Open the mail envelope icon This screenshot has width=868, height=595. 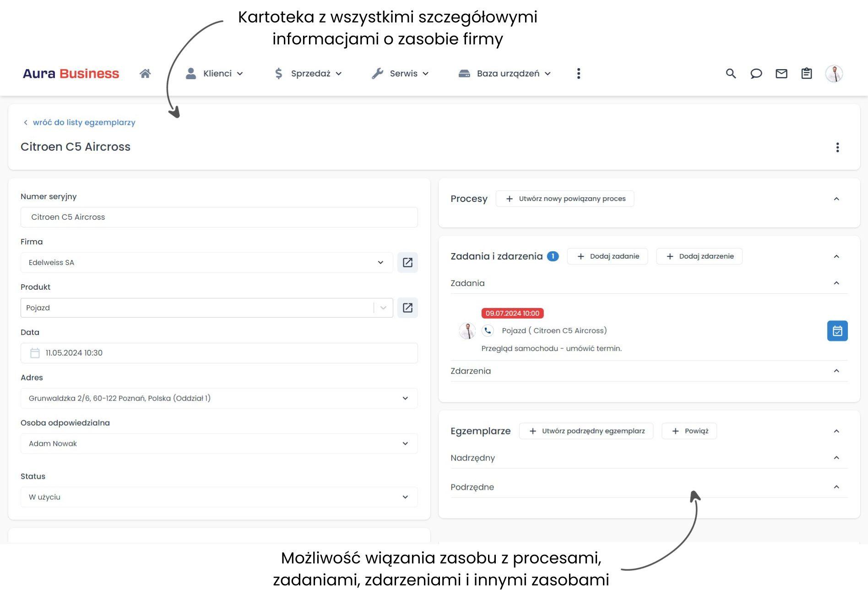tap(781, 74)
